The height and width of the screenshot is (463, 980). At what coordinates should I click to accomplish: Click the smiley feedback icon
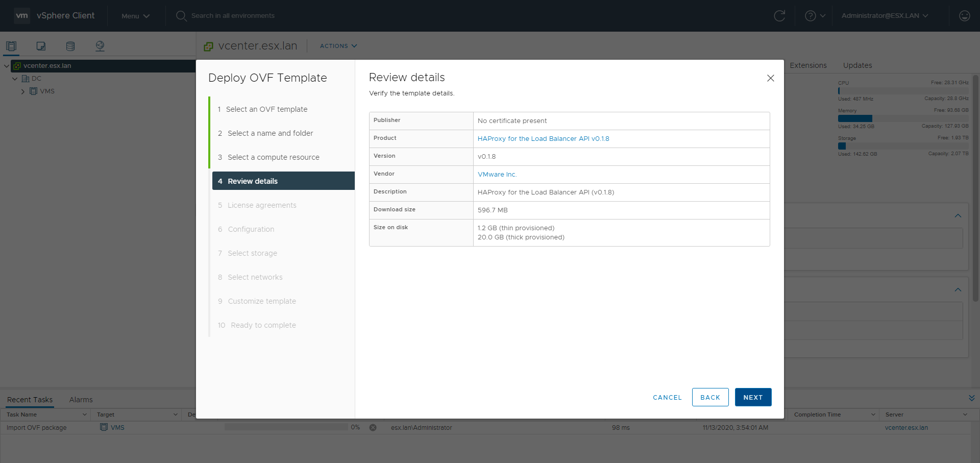[x=964, y=16]
